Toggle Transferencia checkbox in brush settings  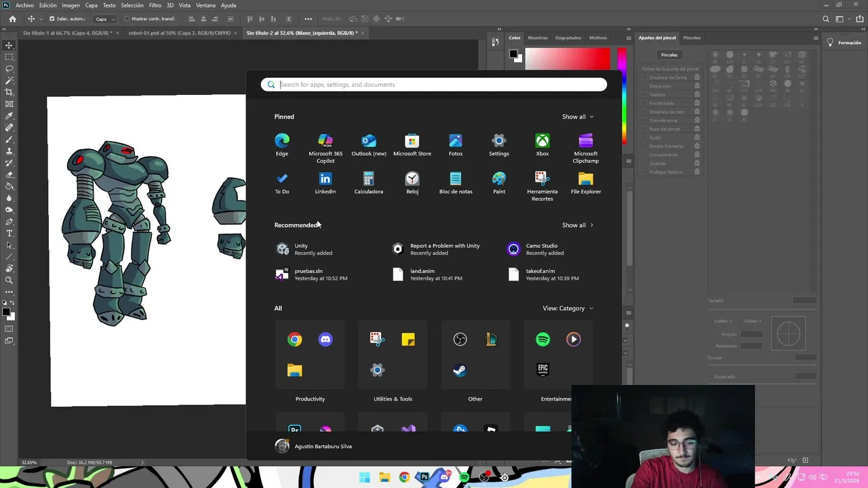point(643,121)
